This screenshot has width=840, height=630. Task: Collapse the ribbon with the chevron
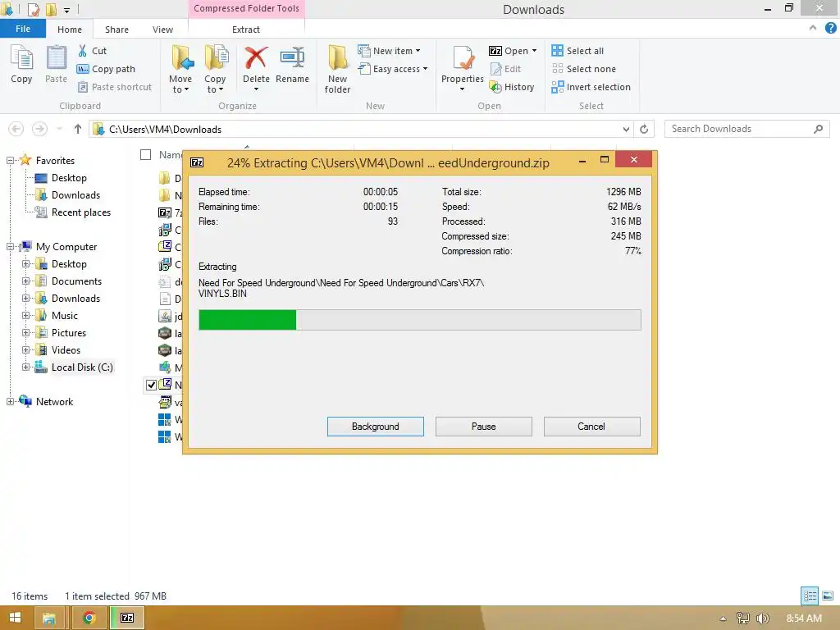coord(813,28)
